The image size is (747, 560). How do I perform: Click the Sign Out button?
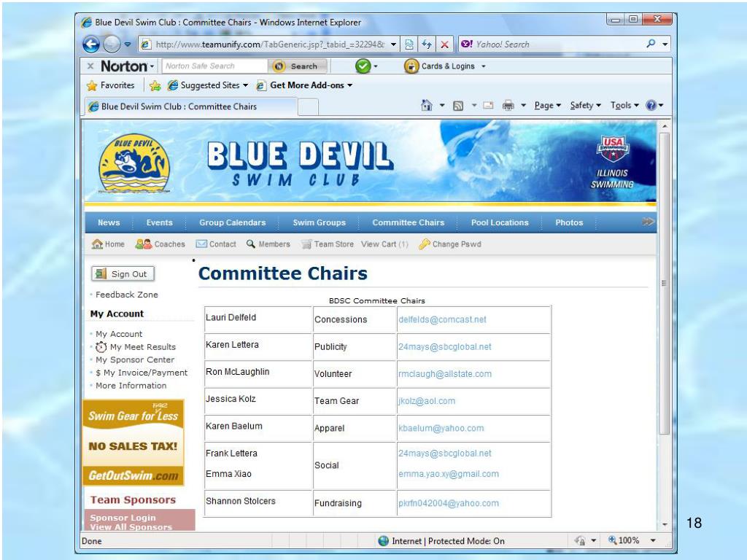pos(123,274)
